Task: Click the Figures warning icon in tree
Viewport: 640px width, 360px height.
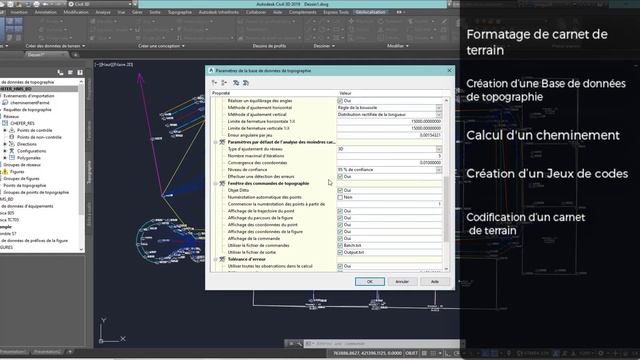Action: tap(5, 171)
